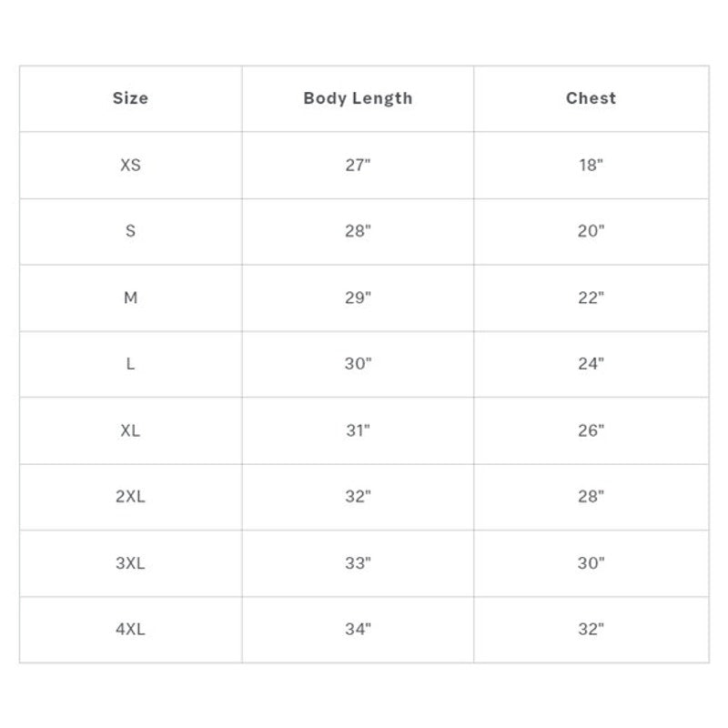Select the XS size cell
Image resolution: width=728 pixels, height=728 pixels.
130,166
